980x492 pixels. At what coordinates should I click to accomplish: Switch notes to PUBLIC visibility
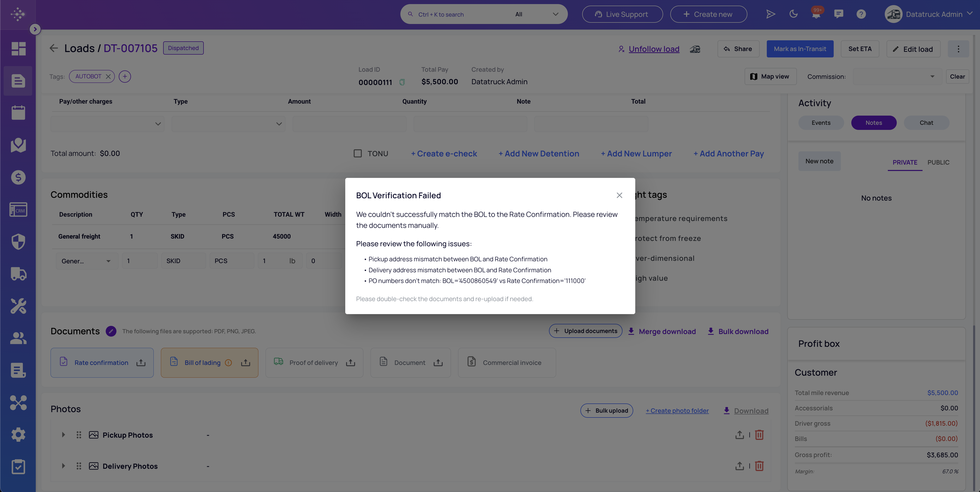[939, 162]
